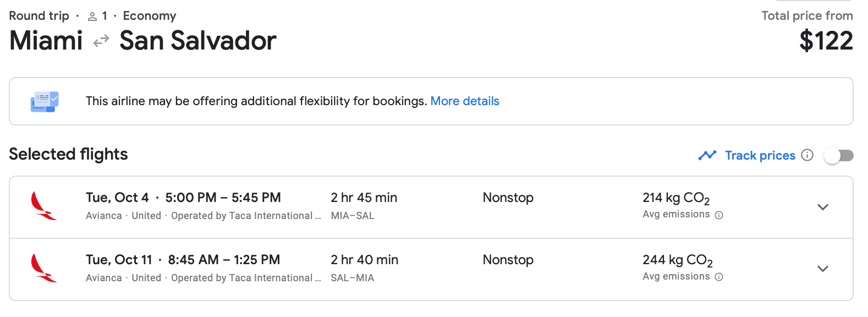Expand the Oct 11 return flight details
868x317 pixels.
(822, 269)
